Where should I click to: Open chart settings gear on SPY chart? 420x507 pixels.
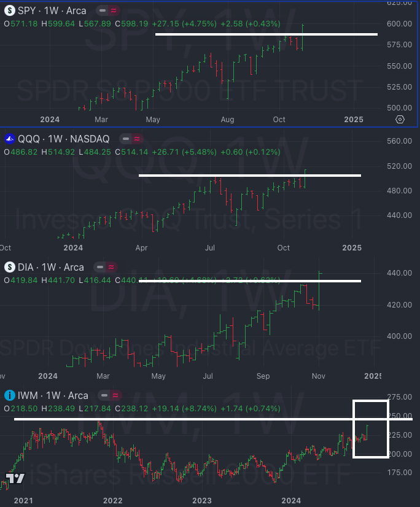point(400,120)
